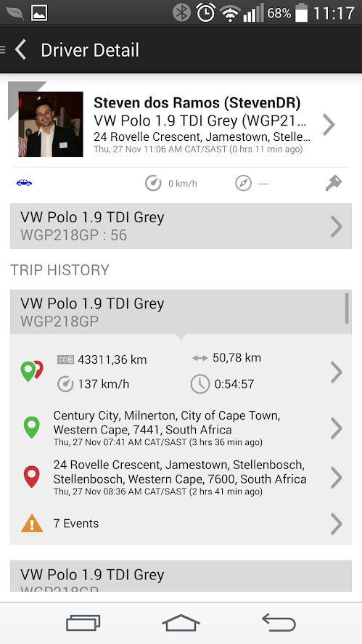Viewport: 362px width, 644px height.
Task: Expand the next VW Polo trip entry
Action: coord(181,576)
